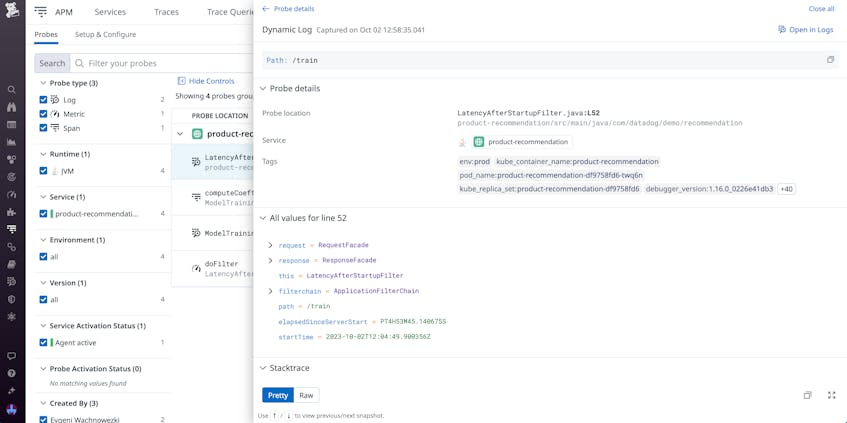Image resolution: width=847 pixels, height=423 pixels.
Task: Click the Log probe icon beside LatencyAfter row
Action: point(196,162)
